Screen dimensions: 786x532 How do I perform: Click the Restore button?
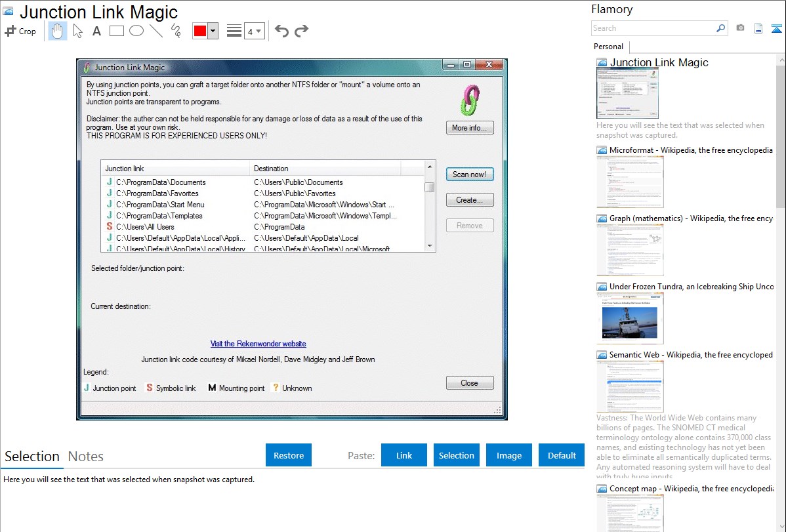289,455
